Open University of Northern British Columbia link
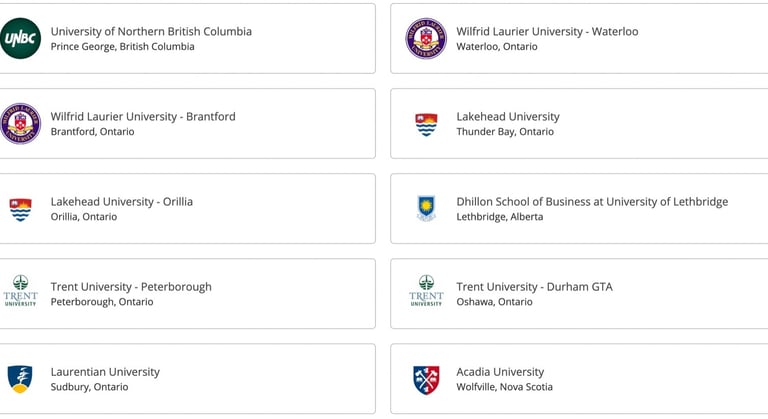The image size is (768, 419). [151, 31]
